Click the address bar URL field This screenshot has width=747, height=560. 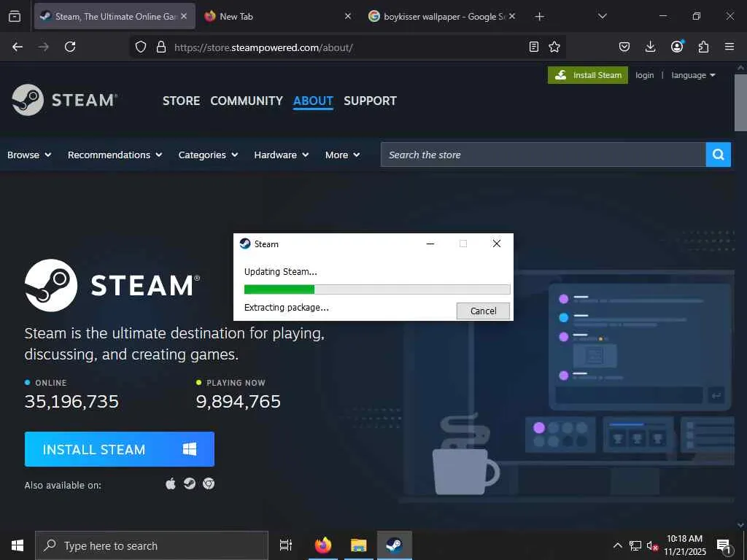pos(348,47)
